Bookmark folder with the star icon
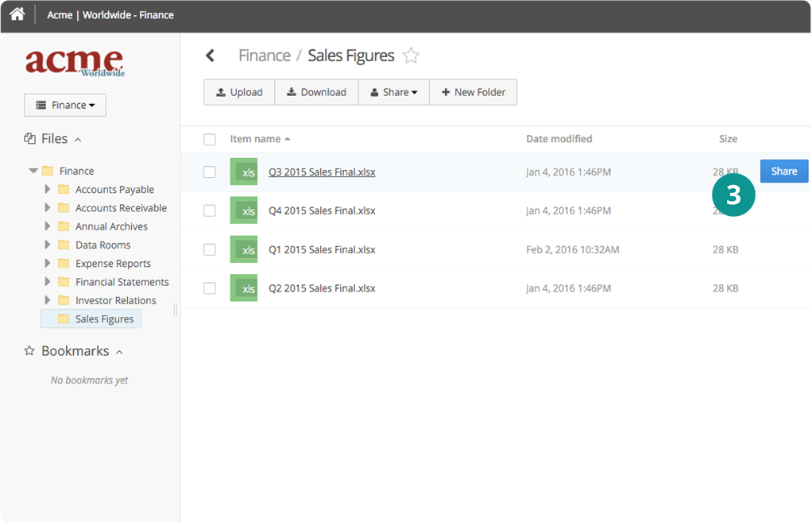Viewport: 812px width, 525px height. [411, 56]
